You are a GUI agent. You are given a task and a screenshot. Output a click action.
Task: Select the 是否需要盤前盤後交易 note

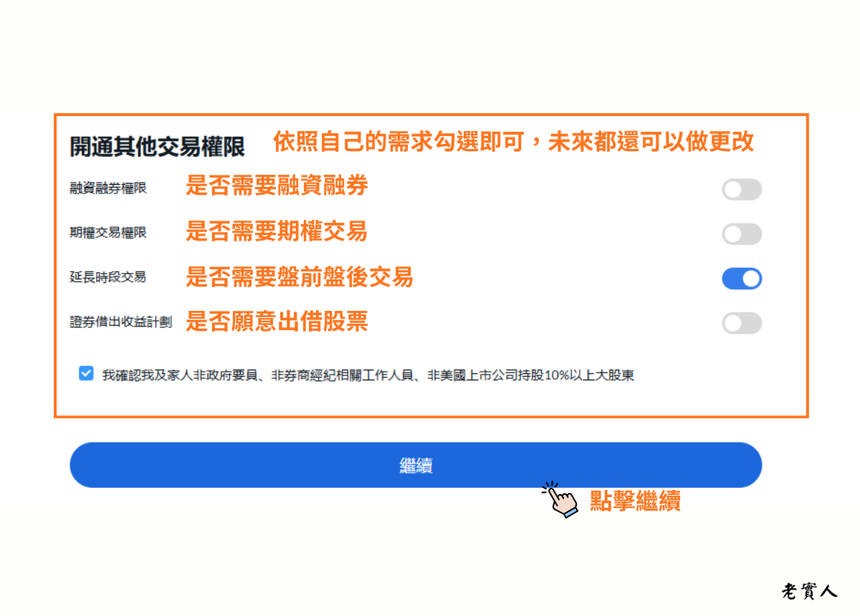(298, 278)
